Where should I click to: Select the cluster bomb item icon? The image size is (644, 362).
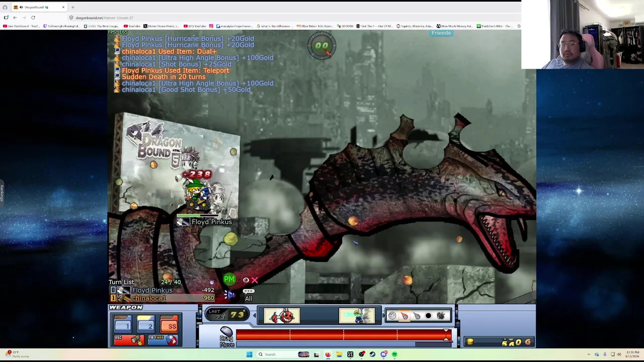tap(441, 316)
